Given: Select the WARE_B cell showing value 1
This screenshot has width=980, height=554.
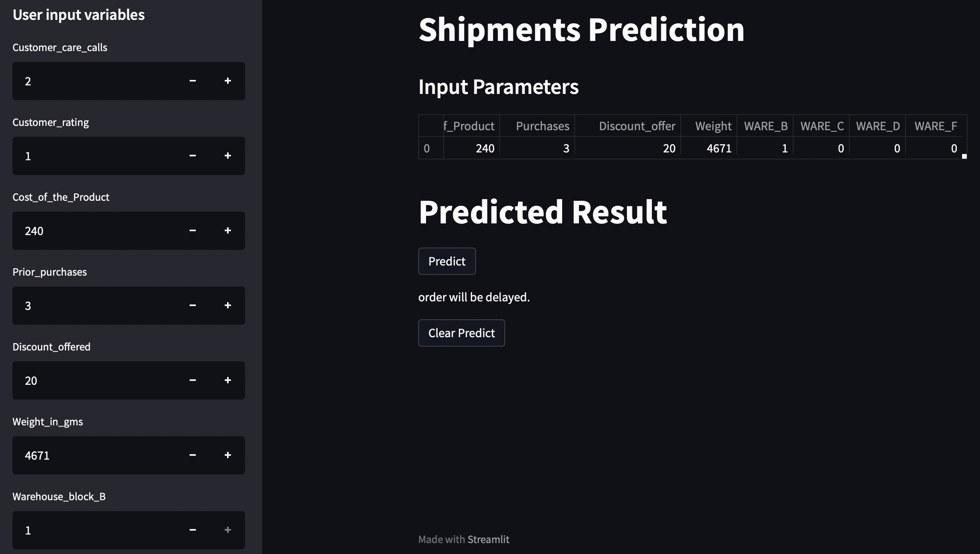Looking at the screenshot, I should click(765, 148).
